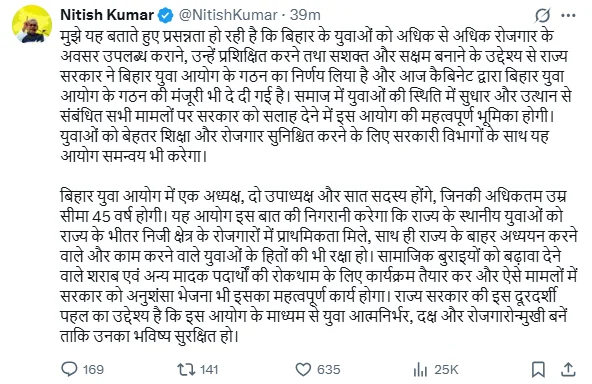Open the three-dot More options menu

568,15
